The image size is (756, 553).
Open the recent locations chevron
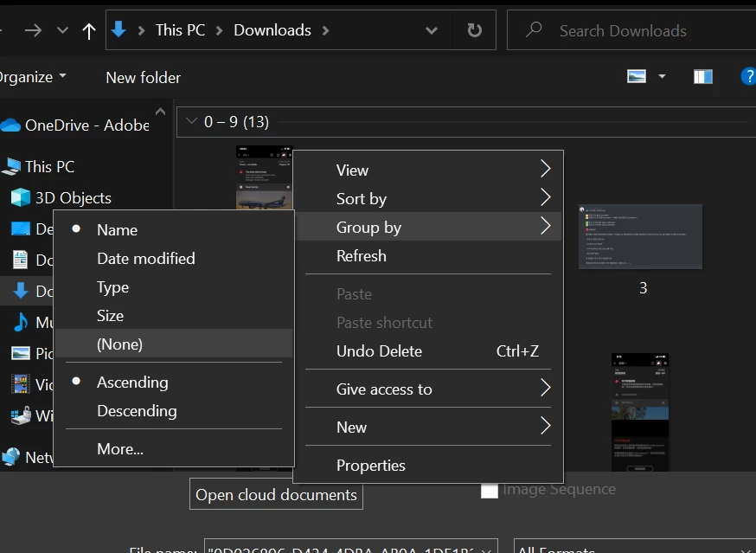click(x=62, y=30)
